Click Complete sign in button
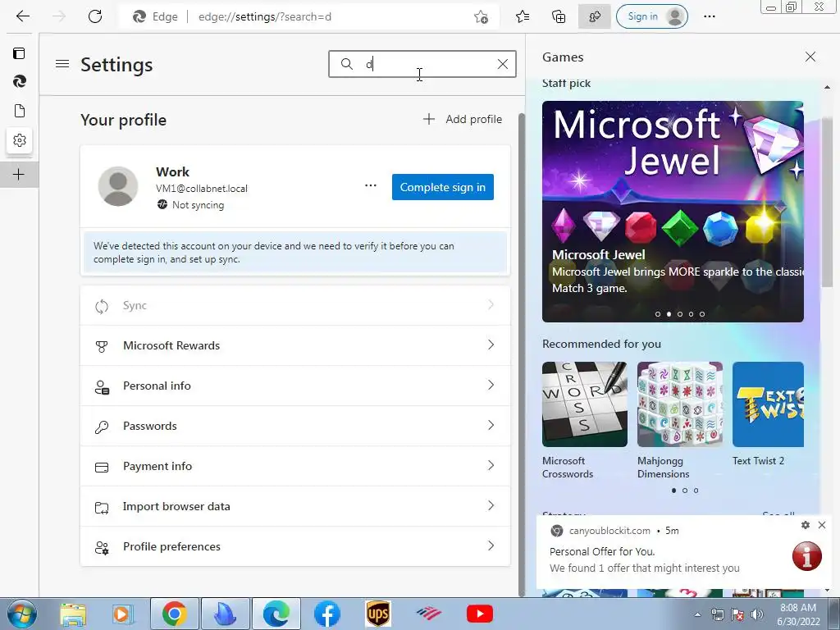Image resolution: width=840 pixels, height=630 pixels. 442,187
